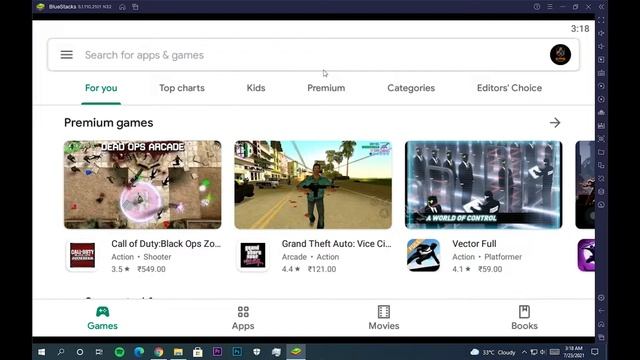The image size is (640, 360).
Task: Open the GTA Vice City gameplay banner
Action: coord(313,184)
